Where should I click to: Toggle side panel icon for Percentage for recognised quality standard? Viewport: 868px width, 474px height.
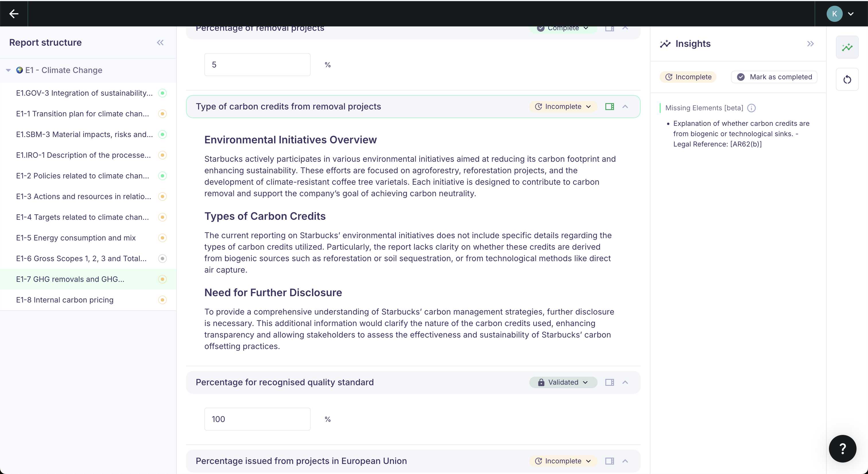610,382
